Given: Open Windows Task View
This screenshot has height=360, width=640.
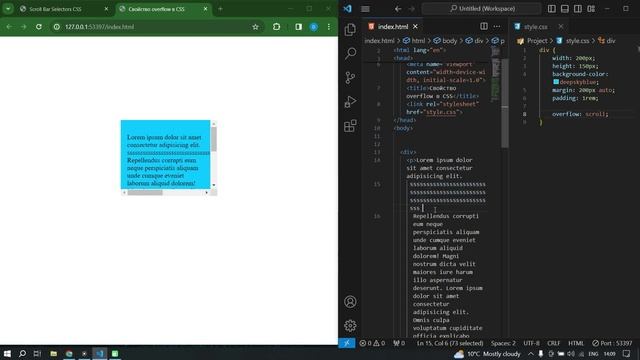Looking at the screenshot, I should (37, 353).
